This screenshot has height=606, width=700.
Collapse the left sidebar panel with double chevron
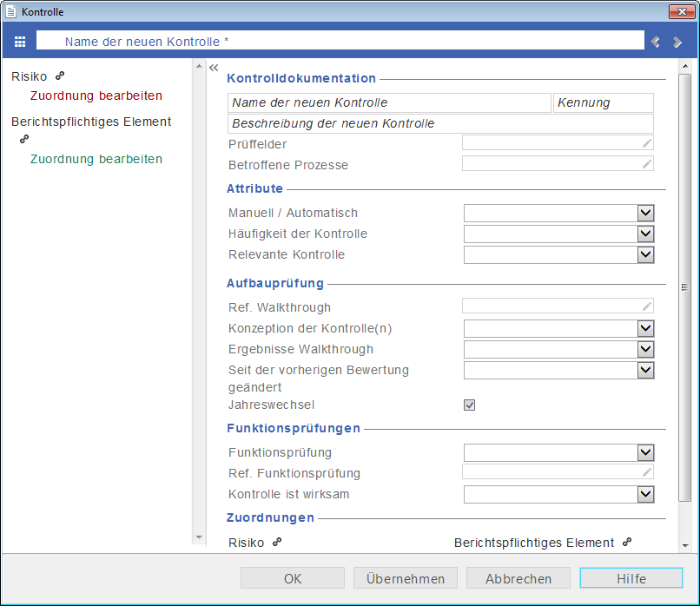[x=213, y=67]
